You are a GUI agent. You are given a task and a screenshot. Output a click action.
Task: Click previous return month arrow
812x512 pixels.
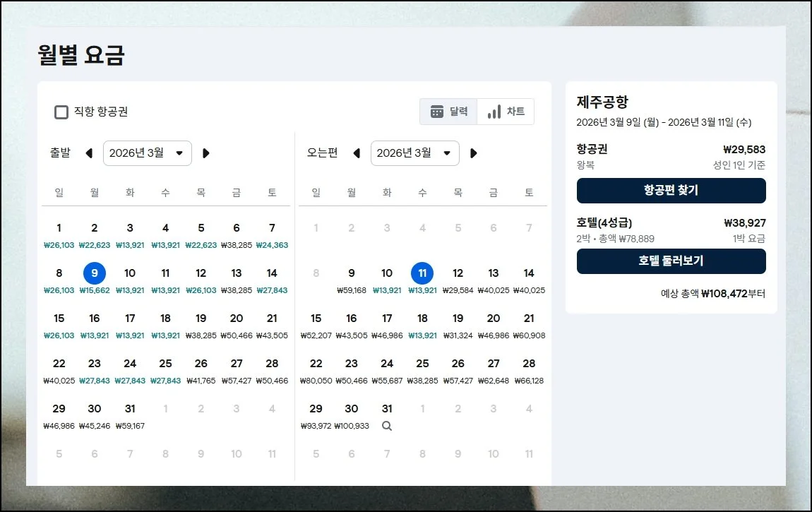pos(357,153)
